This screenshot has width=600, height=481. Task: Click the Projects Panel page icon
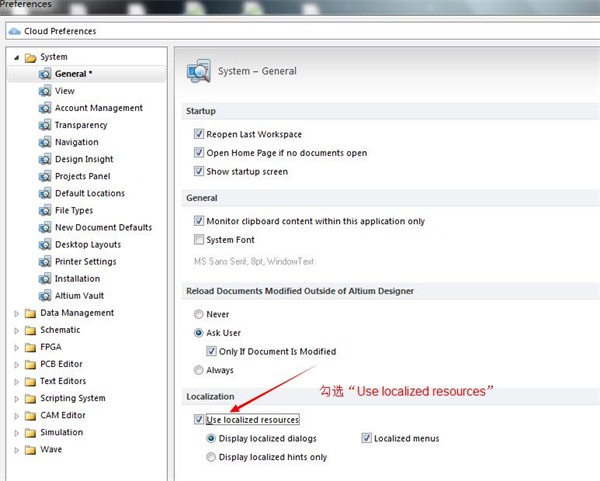click(45, 176)
